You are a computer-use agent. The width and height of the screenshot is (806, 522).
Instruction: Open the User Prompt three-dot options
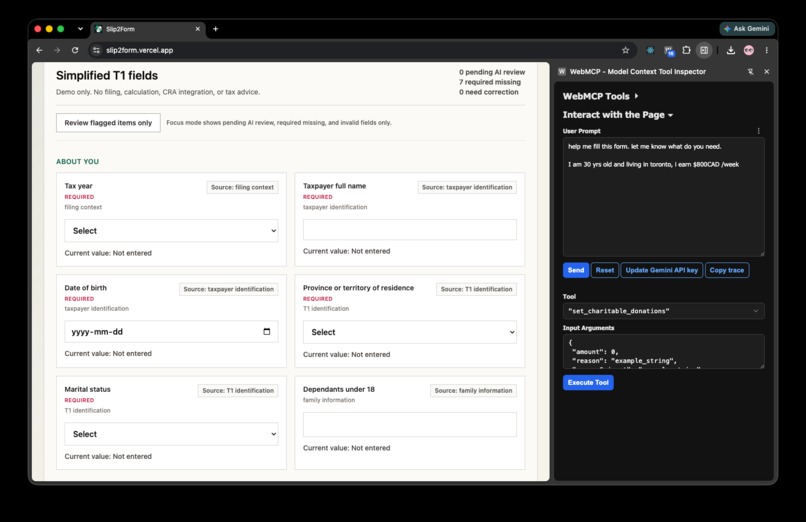758,131
